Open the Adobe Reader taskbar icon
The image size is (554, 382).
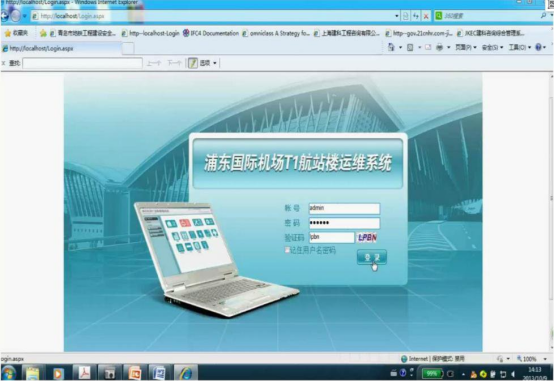tap(84, 373)
